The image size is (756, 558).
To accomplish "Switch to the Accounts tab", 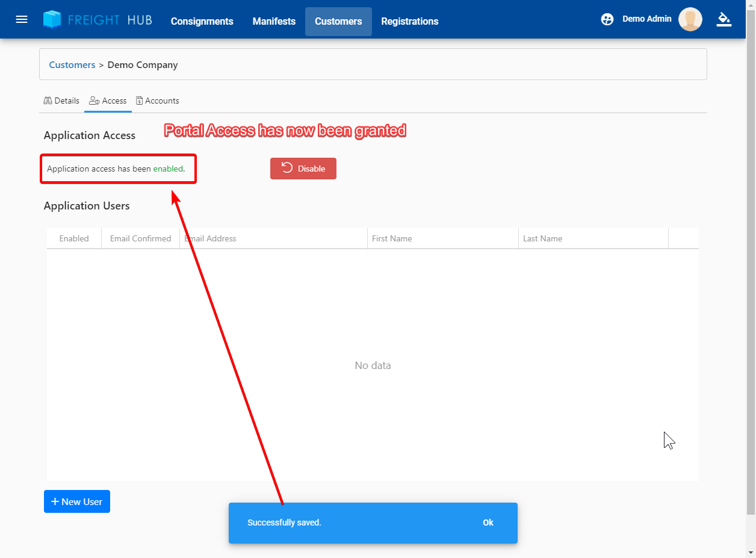I will pos(157,101).
